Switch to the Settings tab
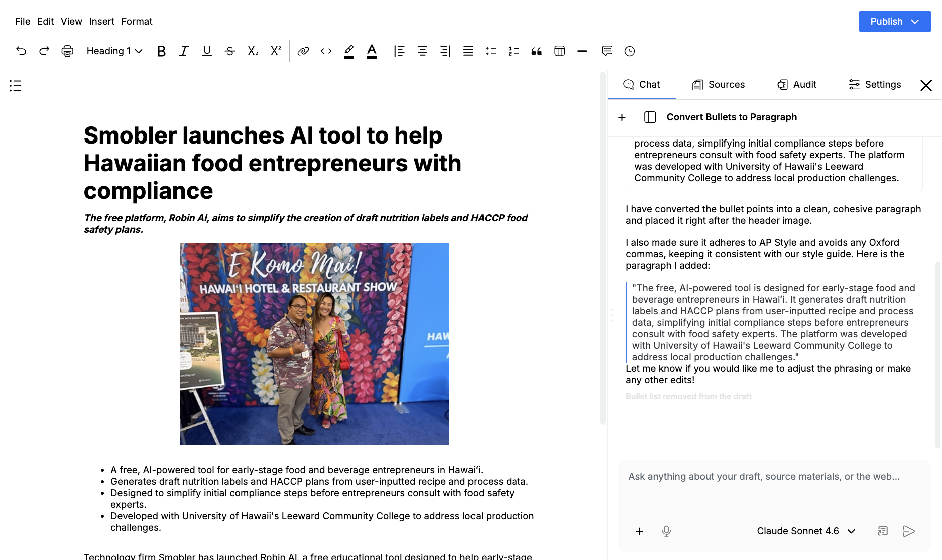 coord(875,85)
